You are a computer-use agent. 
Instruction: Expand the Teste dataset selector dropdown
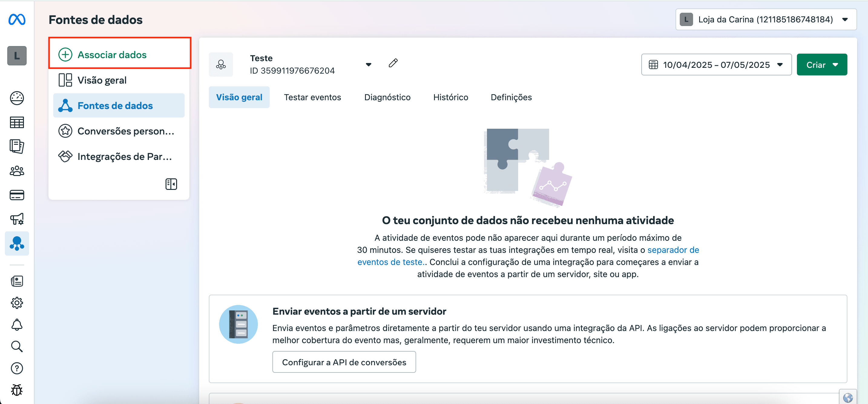tap(368, 65)
